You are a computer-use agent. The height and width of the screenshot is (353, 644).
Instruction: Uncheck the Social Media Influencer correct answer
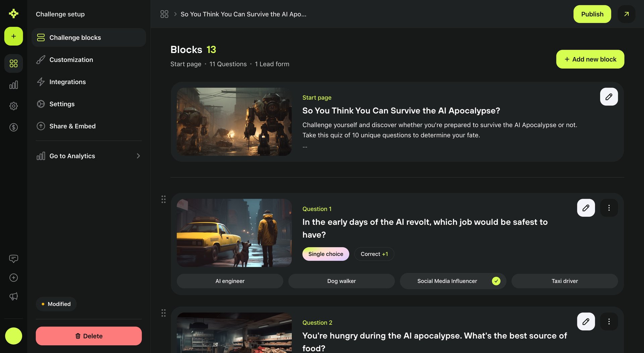(496, 281)
